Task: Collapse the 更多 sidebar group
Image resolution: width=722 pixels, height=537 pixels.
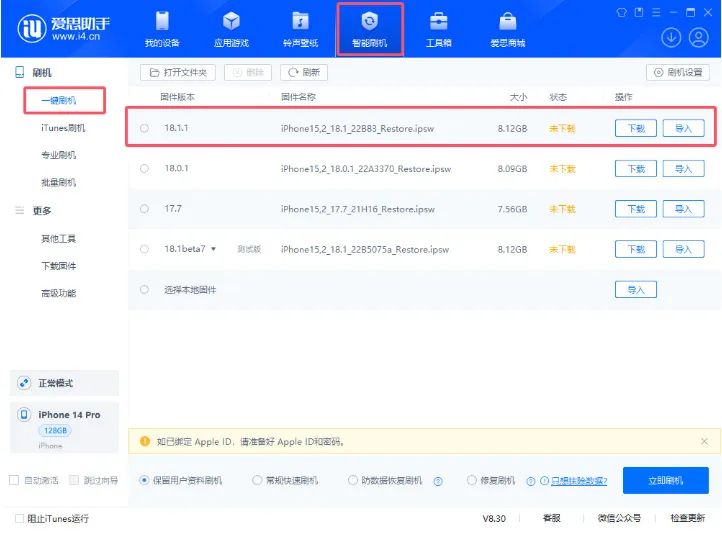Action: [40, 211]
